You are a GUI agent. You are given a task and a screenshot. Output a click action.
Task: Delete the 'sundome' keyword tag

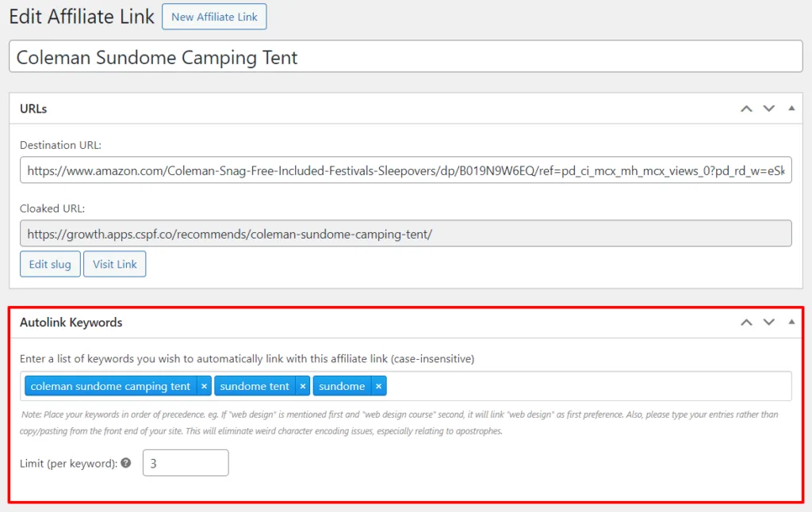378,386
